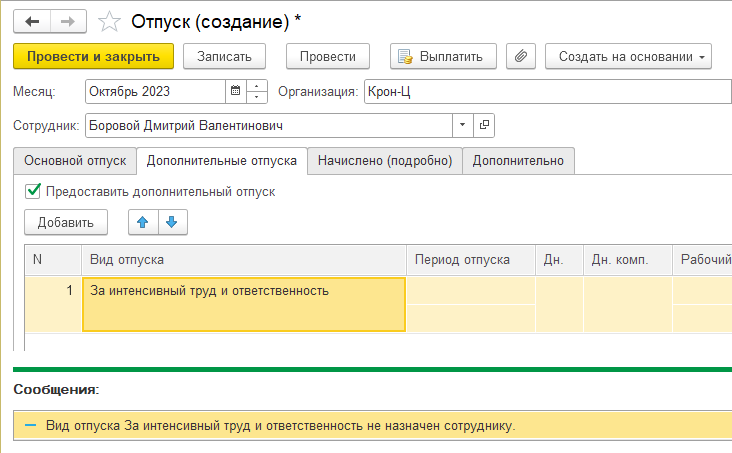Click the Выплатить button

click(x=443, y=57)
